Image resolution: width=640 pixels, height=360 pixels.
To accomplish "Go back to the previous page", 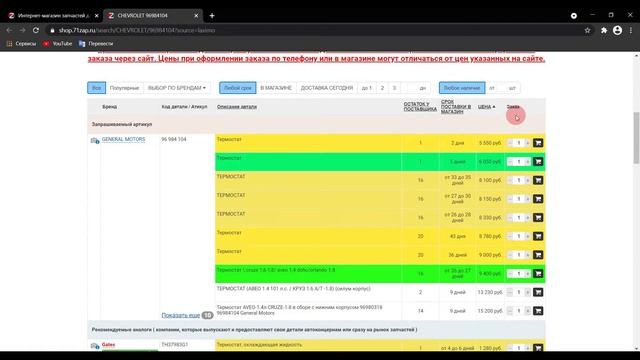I will click(x=9, y=30).
